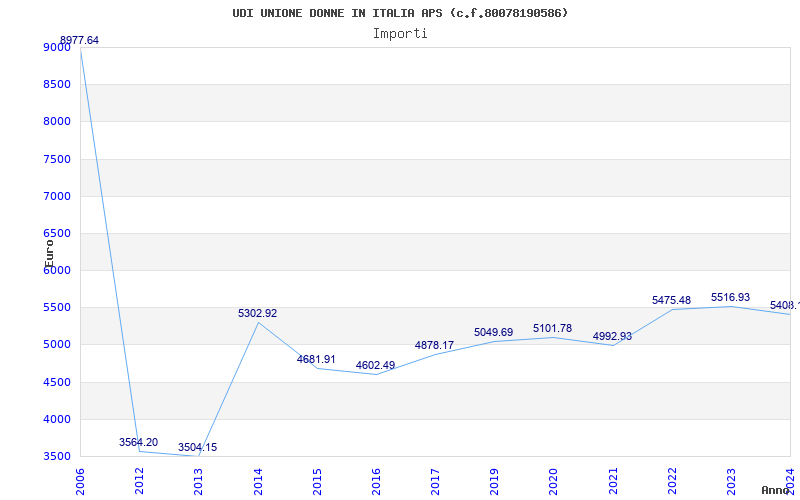The image size is (800, 500).
Task: Select the 4992.93 data label
Action: click(x=612, y=337)
